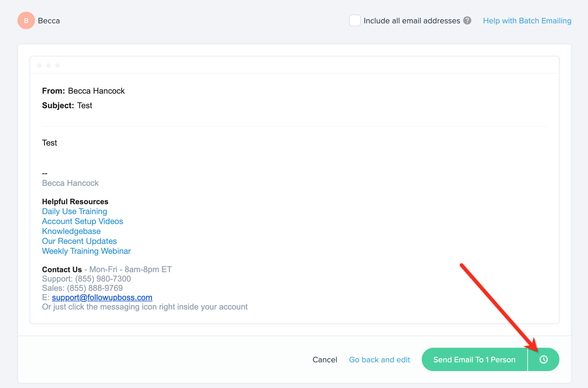The image size is (588, 388).
Task: Click the Test email body text
Action: [x=50, y=143]
